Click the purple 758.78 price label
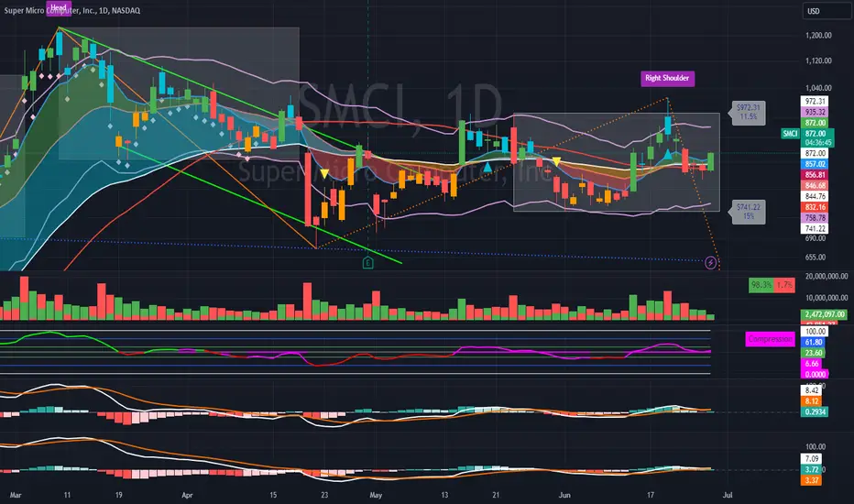854x504 pixels. coord(815,218)
